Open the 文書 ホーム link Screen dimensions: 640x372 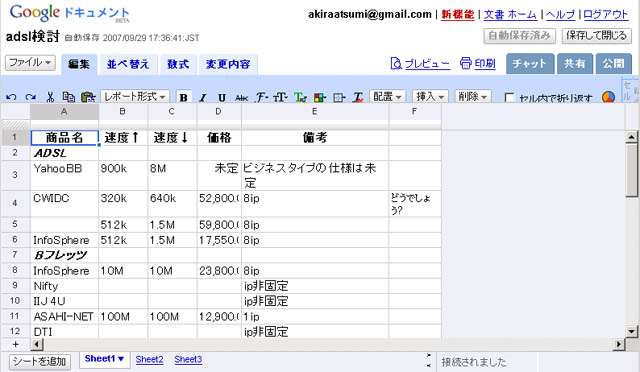pos(510,15)
